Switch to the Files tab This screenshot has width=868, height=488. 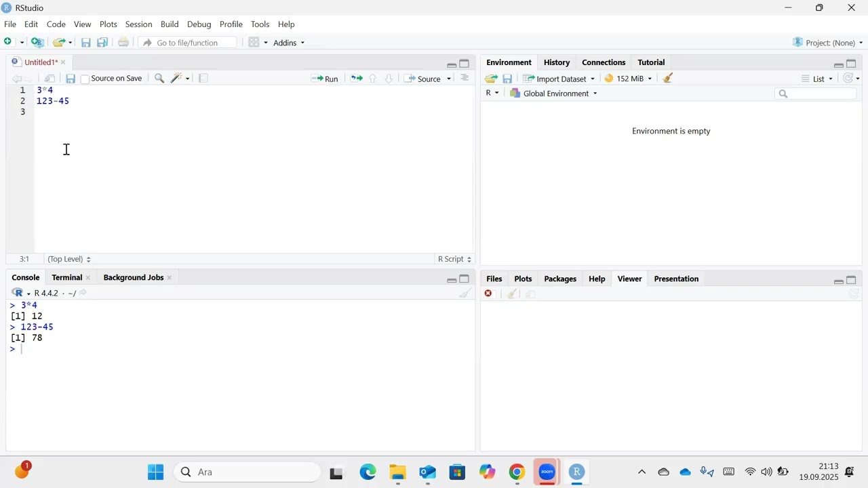point(494,279)
